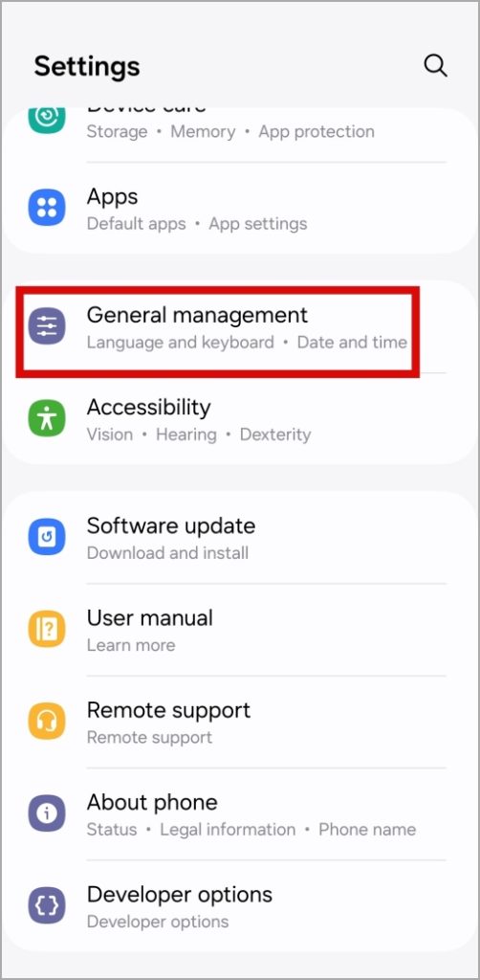
Task: Tap the About phone info icon
Action: 47,813
